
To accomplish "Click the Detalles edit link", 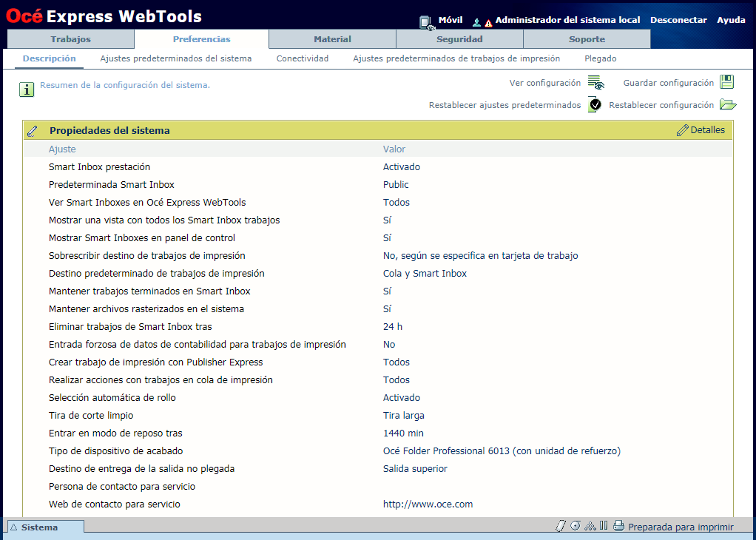I will pos(701,130).
